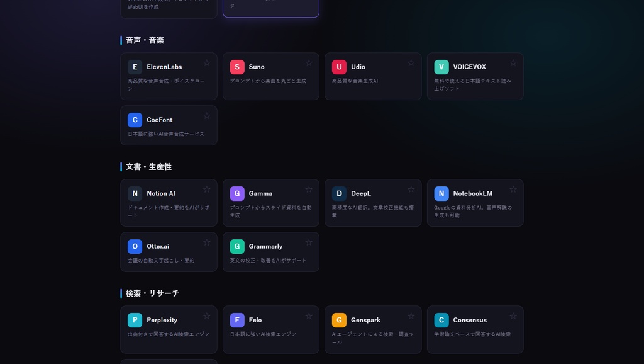Open the Udio tool name

[358, 67]
